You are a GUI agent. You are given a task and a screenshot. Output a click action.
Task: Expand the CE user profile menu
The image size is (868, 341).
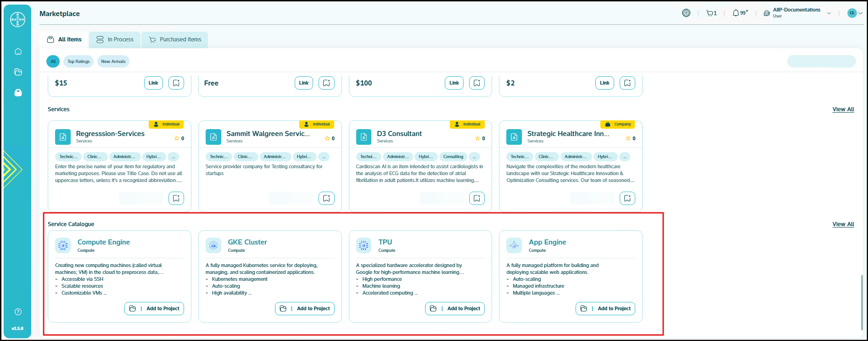click(x=855, y=13)
